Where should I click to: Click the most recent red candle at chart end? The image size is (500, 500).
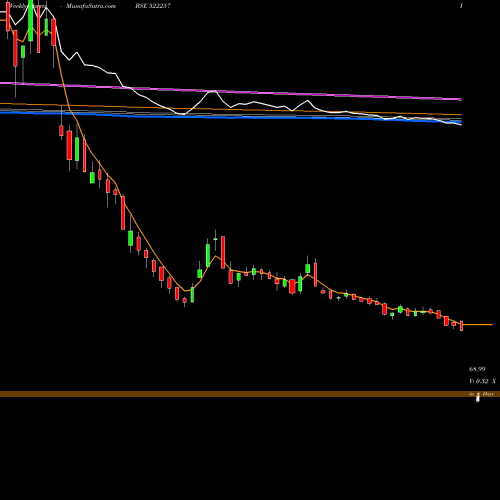coord(462,326)
